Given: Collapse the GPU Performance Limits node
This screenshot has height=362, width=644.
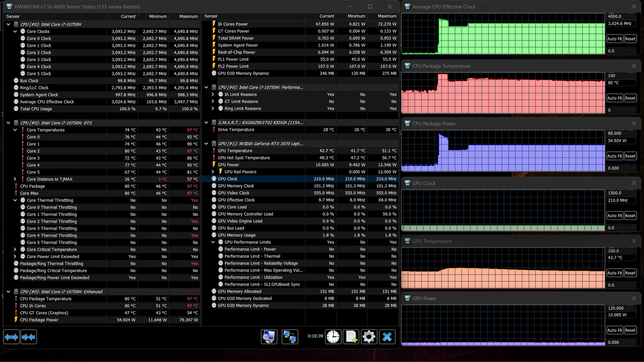Looking at the screenshot, I should [x=213, y=243].
